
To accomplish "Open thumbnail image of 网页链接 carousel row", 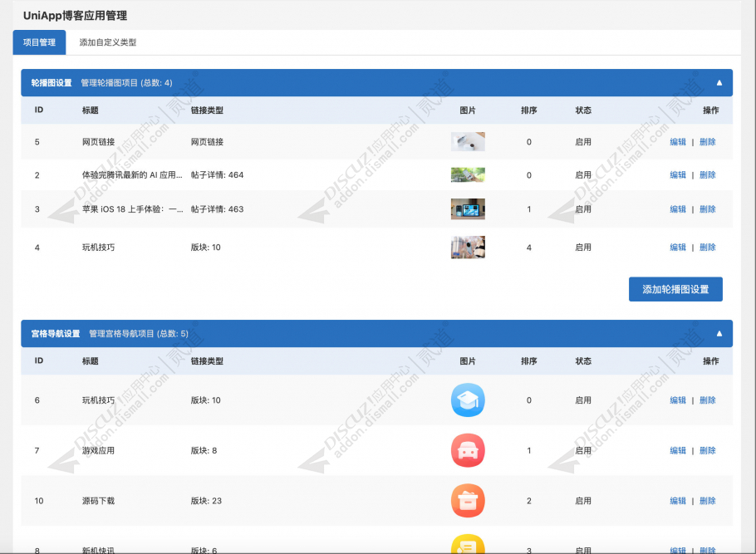I will coord(468,142).
